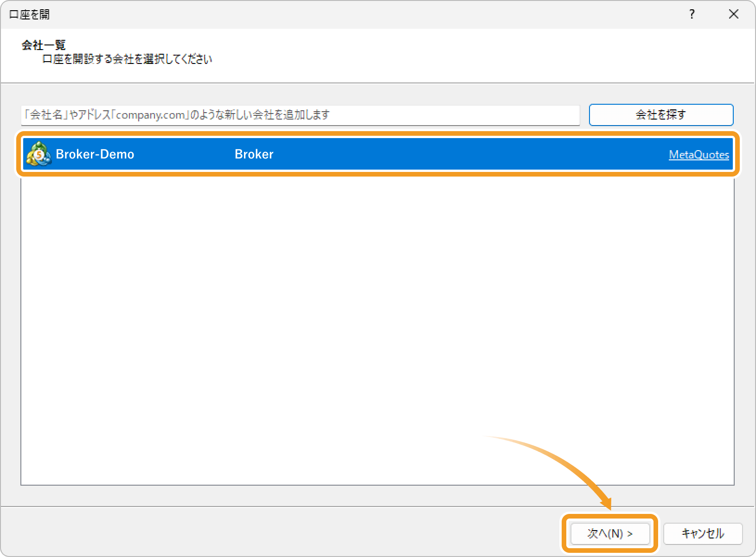Click the Broker company name text
Viewport: 756px width, 557px height.
(254, 154)
